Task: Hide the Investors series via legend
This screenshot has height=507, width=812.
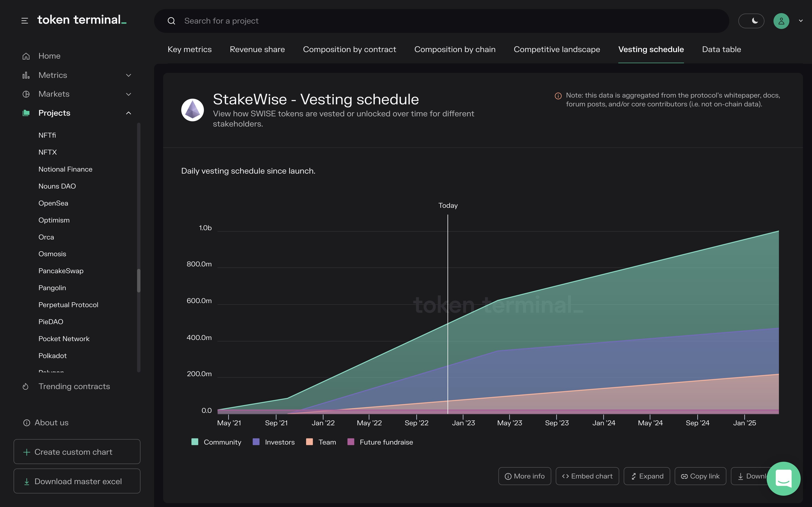Action: [x=273, y=442]
